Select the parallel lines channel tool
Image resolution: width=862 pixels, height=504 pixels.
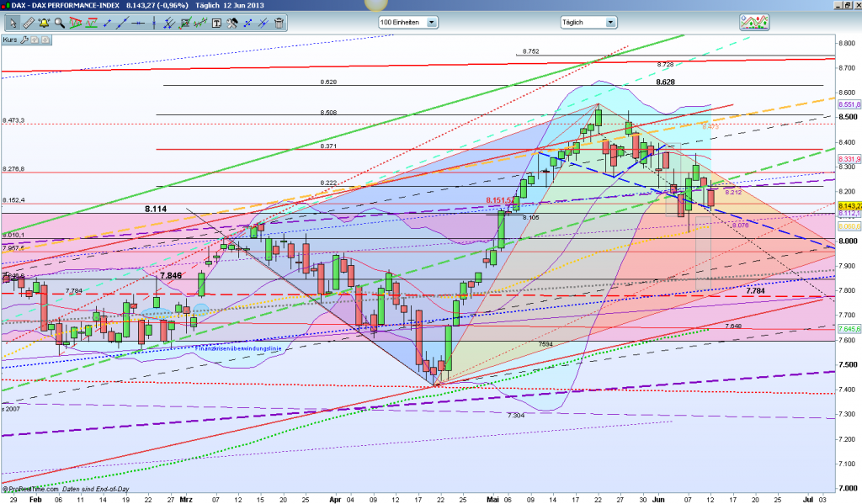click(169, 23)
